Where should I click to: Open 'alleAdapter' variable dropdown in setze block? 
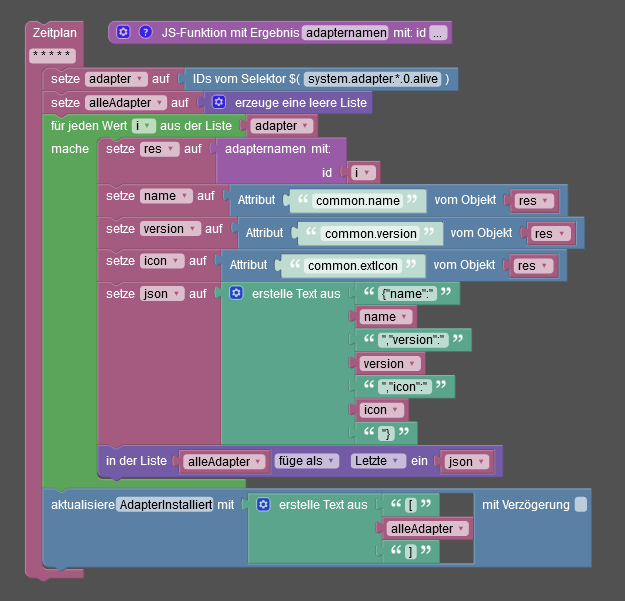tap(126, 103)
